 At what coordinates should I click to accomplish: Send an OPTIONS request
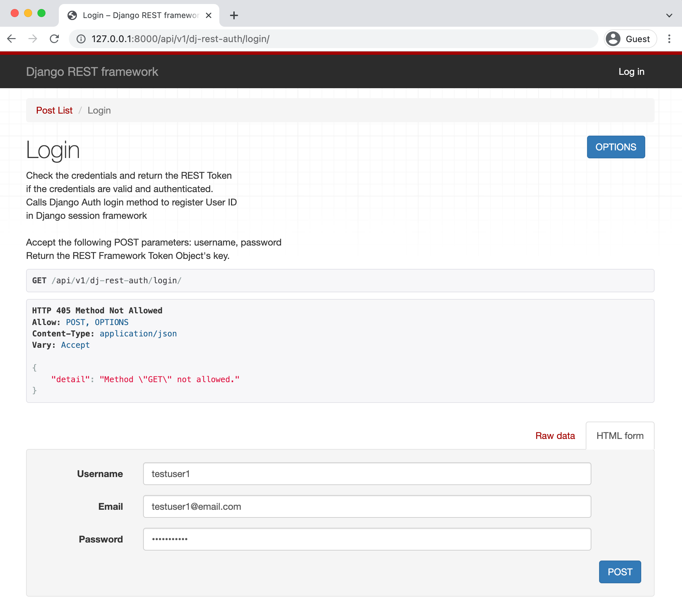coord(616,147)
